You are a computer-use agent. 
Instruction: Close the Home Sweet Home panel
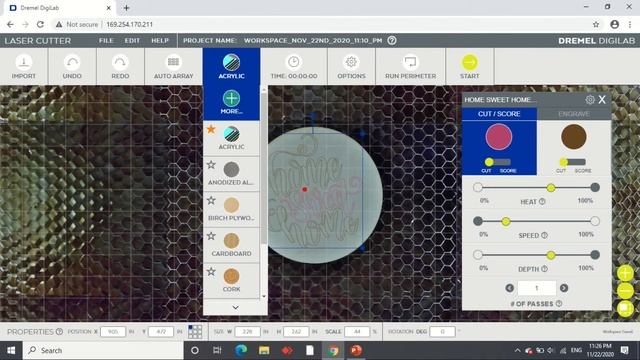(x=602, y=100)
